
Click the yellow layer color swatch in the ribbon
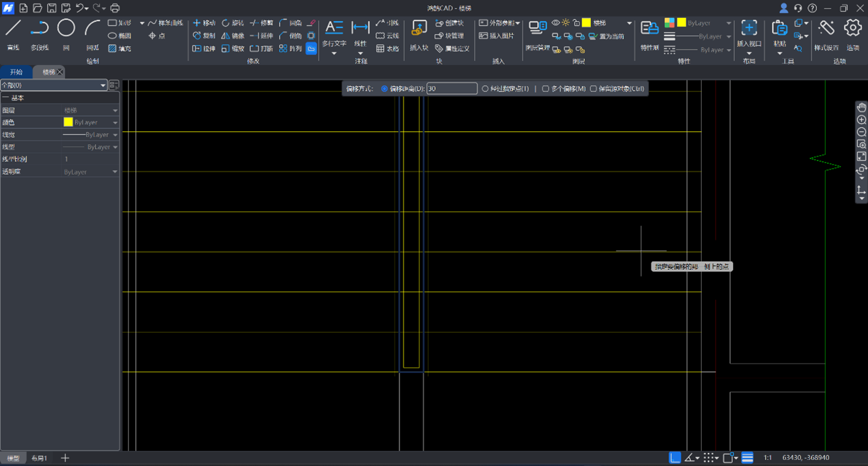[586, 23]
